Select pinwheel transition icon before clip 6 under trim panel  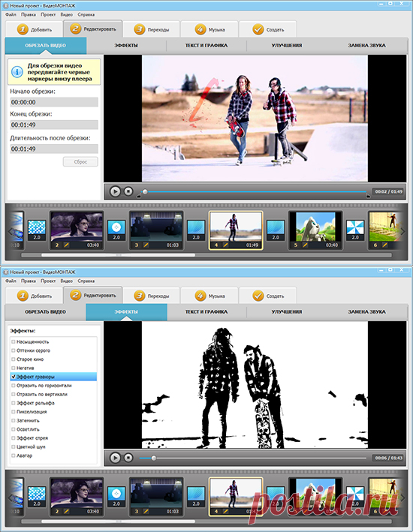355,230
